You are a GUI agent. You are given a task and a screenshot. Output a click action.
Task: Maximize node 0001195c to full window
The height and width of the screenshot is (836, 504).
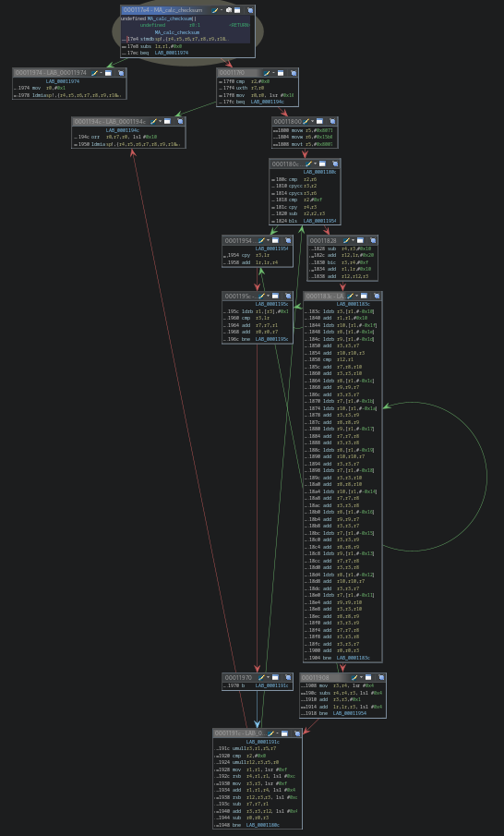[275, 296]
